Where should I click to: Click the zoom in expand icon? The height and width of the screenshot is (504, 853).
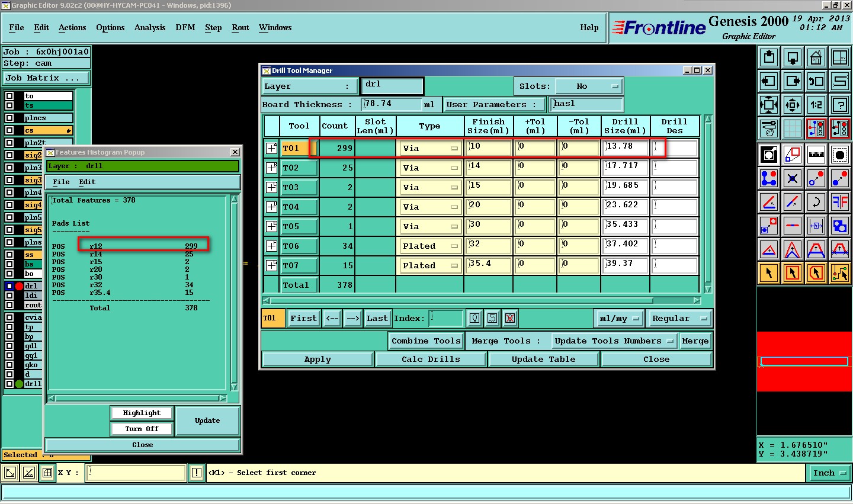(769, 105)
